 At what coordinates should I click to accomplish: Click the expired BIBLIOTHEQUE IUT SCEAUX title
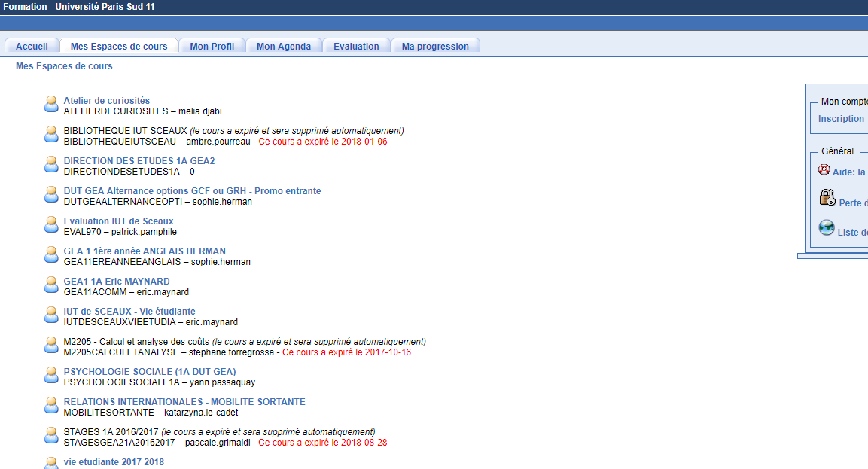pyautogui.click(x=125, y=131)
